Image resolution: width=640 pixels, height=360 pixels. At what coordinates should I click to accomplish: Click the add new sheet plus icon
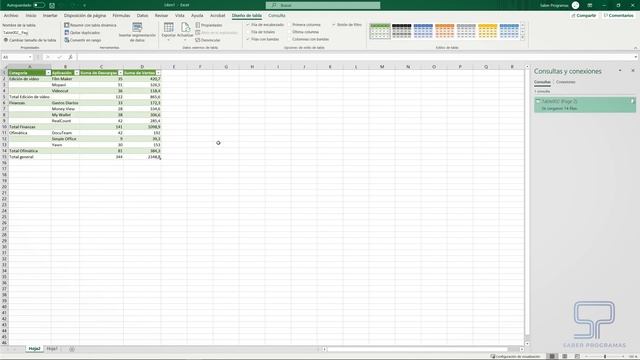(x=72, y=349)
